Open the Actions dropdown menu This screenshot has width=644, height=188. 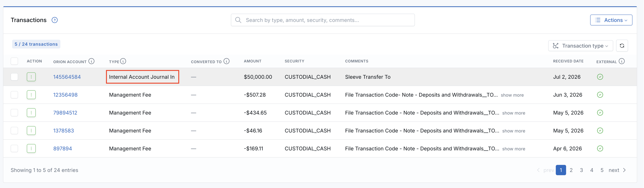click(x=611, y=20)
